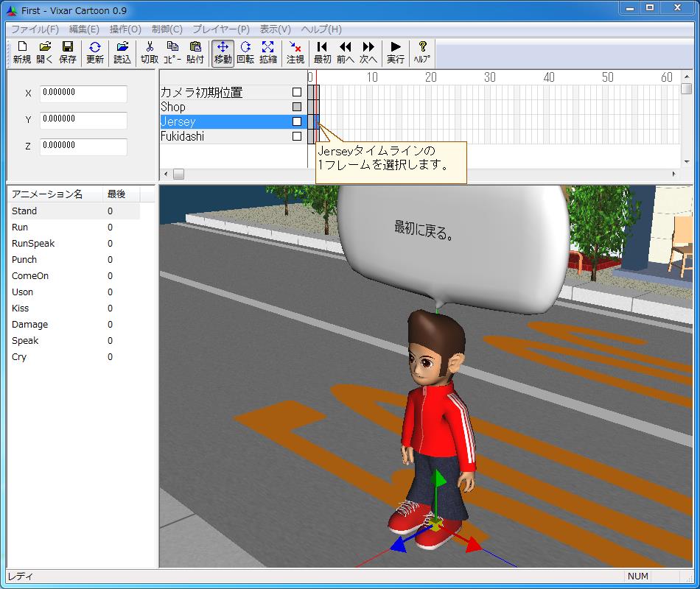Image resolution: width=700 pixels, height=589 pixels.
Task: Toggle the カメラ初期位置 checkbox
Action: [x=297, y=93]
